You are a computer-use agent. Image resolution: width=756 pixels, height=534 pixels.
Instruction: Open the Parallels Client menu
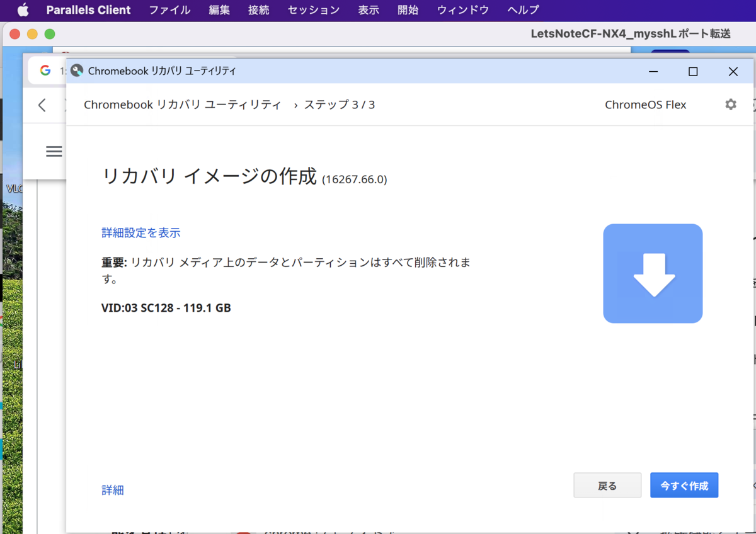point(89,10)
